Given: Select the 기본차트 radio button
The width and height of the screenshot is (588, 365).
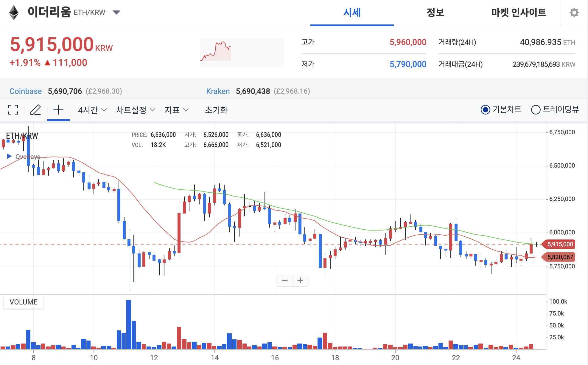Looking at the screenshot, I should [x=485, y=110].
